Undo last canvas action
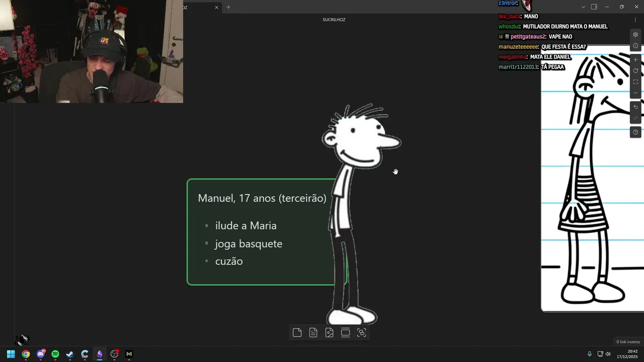This screenshot has height=362, width=644. tap(635, 107)
